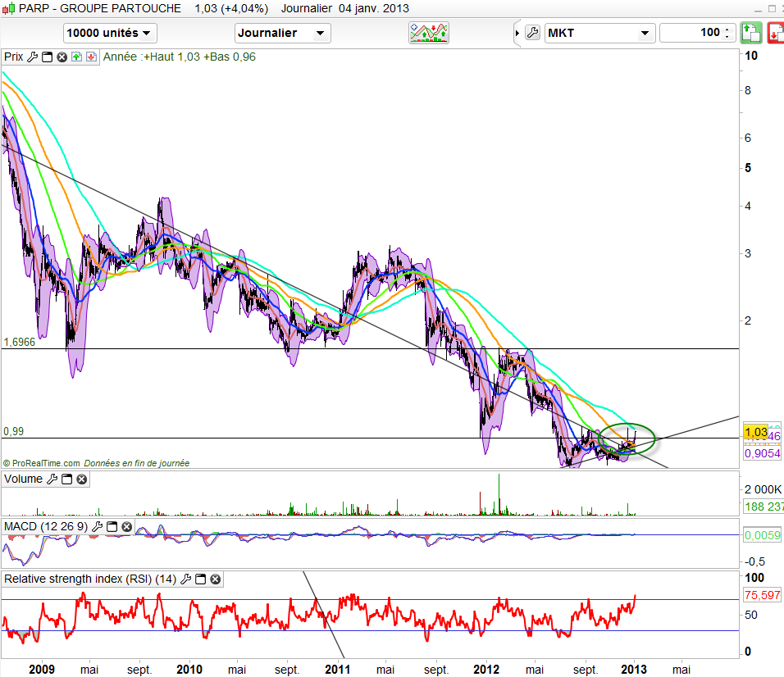Click the red sell order button
The width and height of the screenshot is (784, 677).
coord(775,33)
